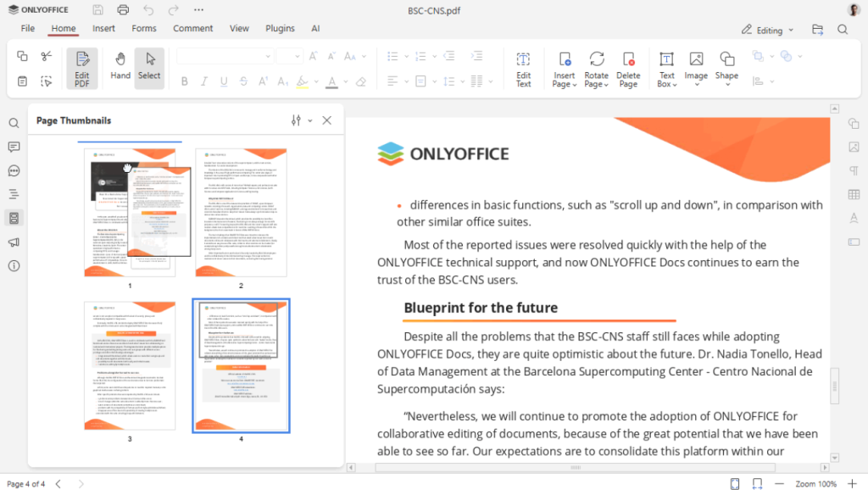
Task: Open the Plugins tab
Action: tap(280, 28)
